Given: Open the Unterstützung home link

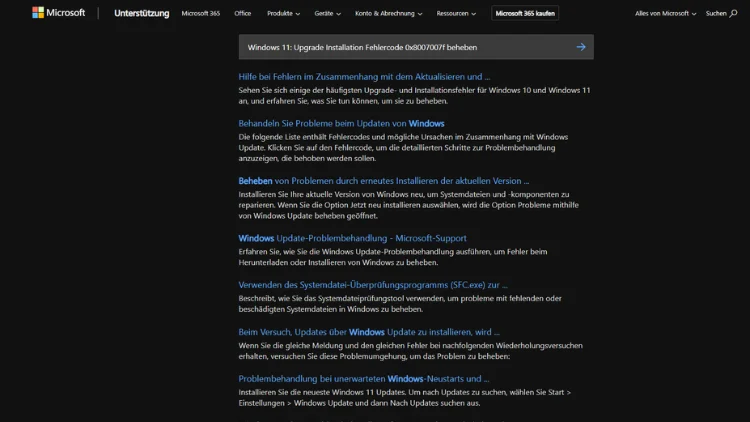Looking at the screenshot, I should tap(142, 13).
